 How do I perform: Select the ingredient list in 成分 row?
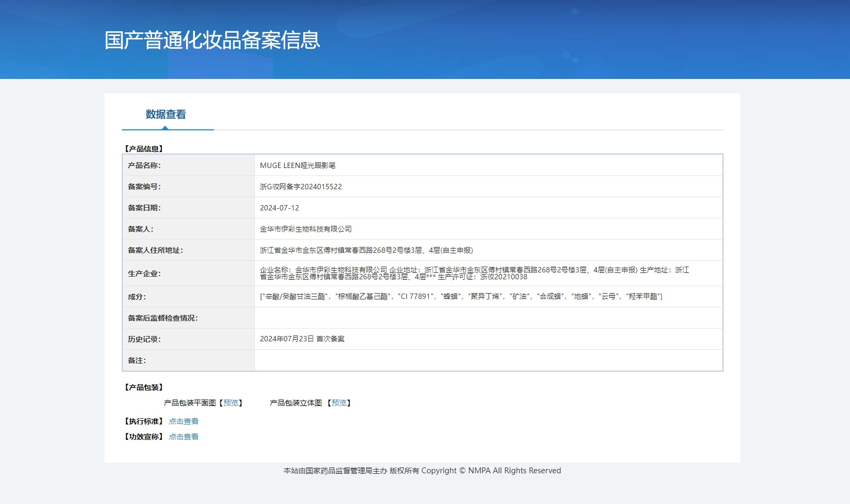click(461, 296)
